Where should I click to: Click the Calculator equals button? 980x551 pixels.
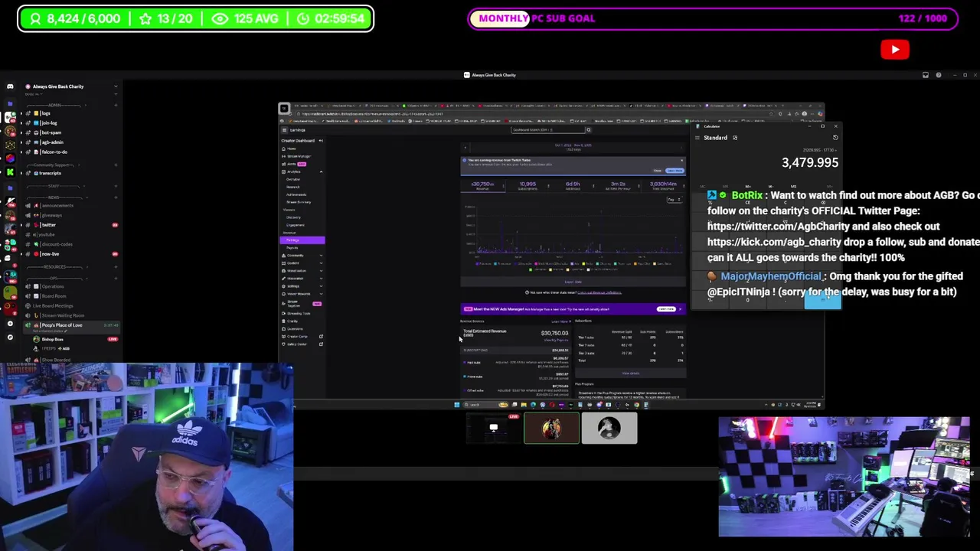tap(823, 299)
